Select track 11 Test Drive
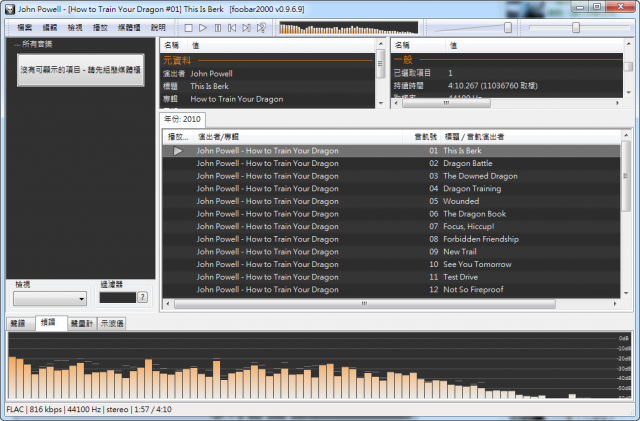This screenshot has width=640, height=421. (x=391, y=277)
